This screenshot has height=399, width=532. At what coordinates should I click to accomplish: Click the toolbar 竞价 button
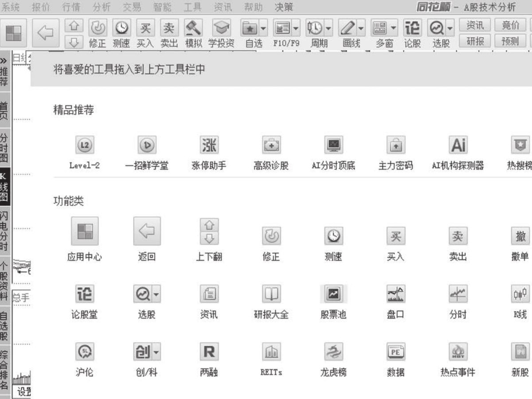510,26
